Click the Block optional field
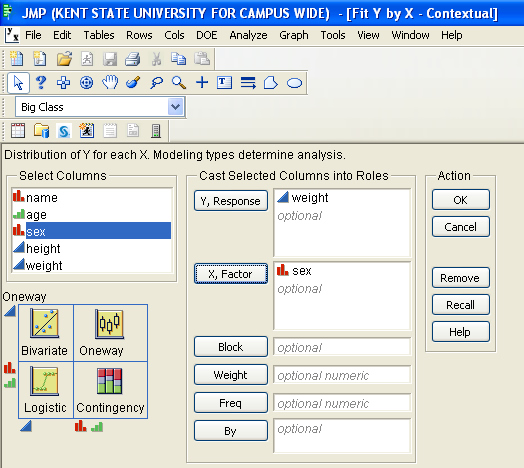The image size is (524, 468). tap(342, 347)
